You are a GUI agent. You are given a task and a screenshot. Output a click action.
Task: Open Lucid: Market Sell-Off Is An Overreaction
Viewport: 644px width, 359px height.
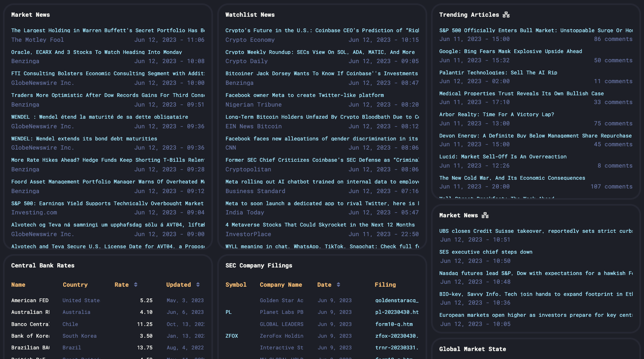tap(503, 157)
